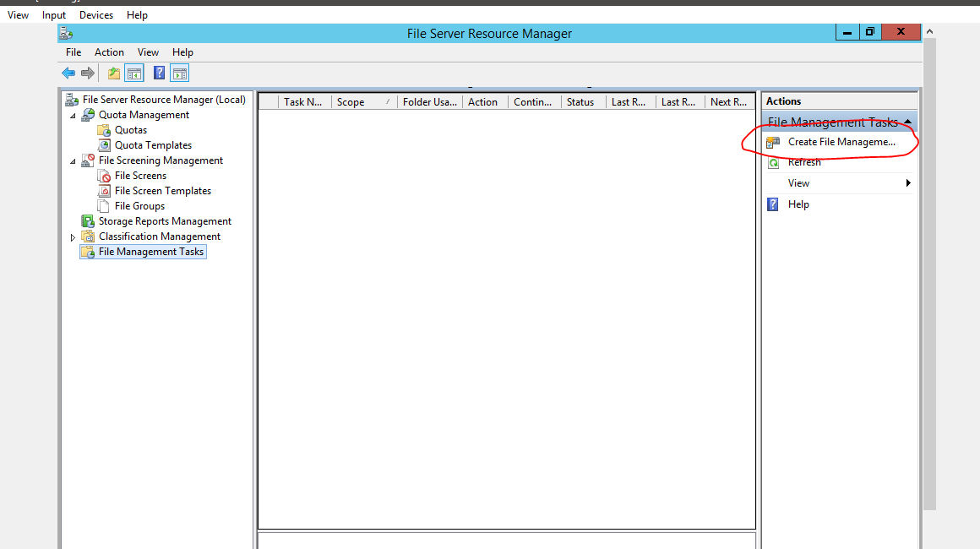980x549 pixels.
Task: Toggle the action pane visibility toolbar icon
Action: coord(179,73)
